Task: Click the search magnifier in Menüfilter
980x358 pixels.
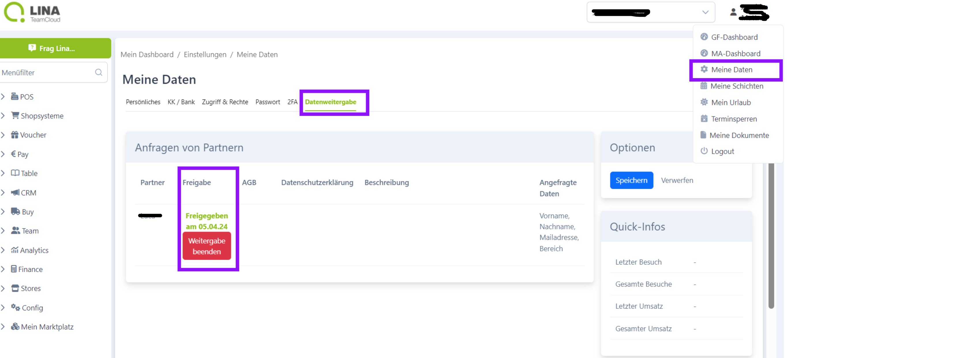Action: coord(99,72)
